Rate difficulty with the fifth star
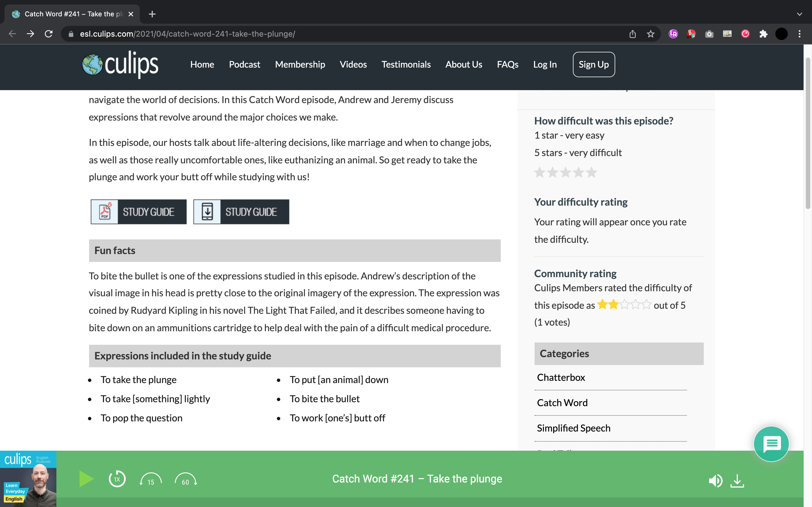This screenshot has height=507, width=812. [x=592, y=172]
